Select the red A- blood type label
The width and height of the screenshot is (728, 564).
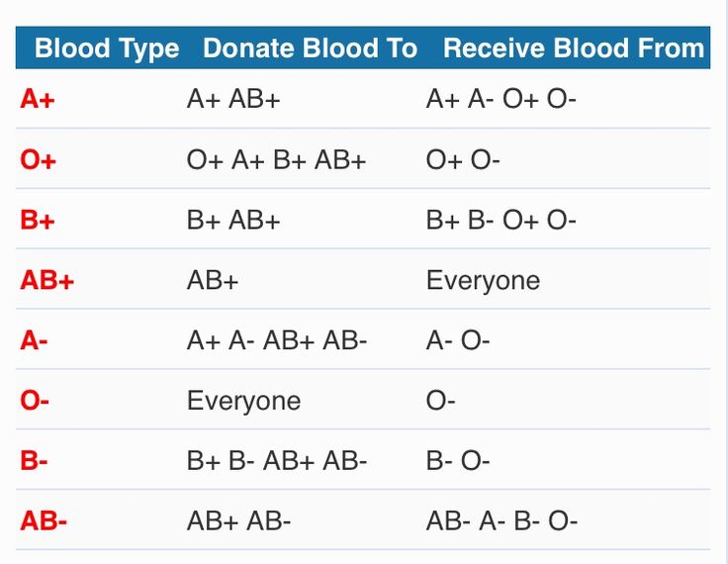[x=34, y=340]
